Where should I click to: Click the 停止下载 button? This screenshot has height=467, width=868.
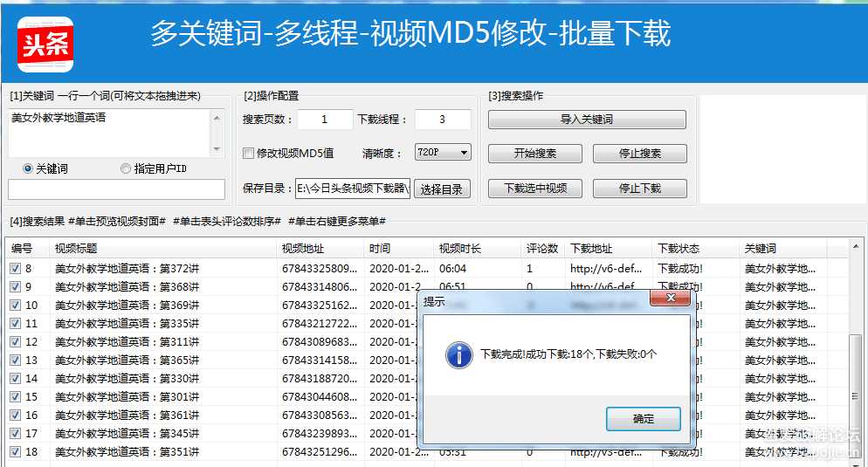(x=639, y=189)
